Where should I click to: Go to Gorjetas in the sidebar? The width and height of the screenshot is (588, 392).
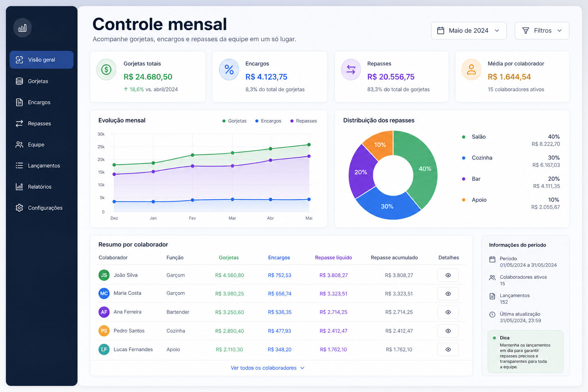click(41, 81)
